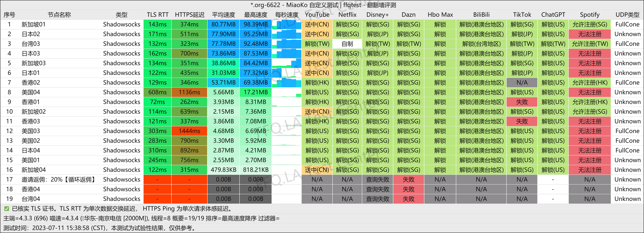Click the Shadowsocks type cell for 新加坡04

[122, 170]
